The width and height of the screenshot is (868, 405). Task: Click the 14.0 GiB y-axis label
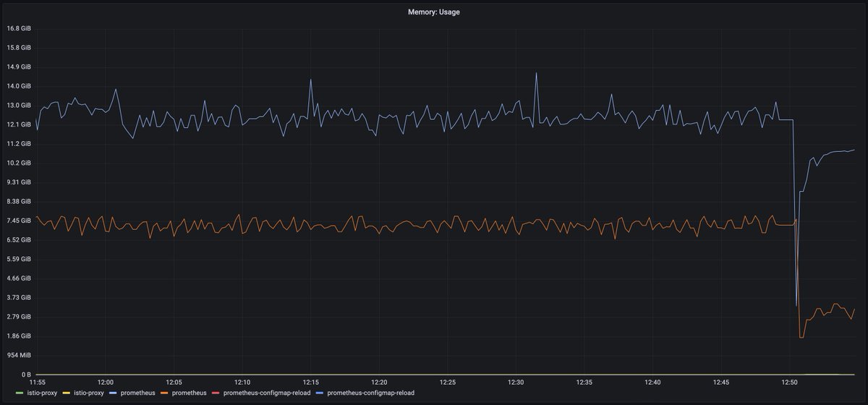point(18,86)
